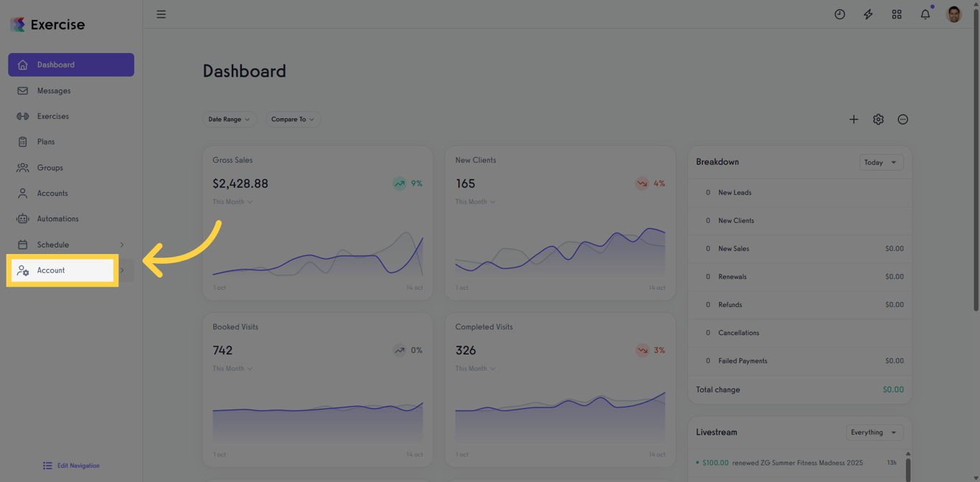Click the notifications bell
Image resolution: width=980 pixels, height=482 pixels.
[925, 14]
